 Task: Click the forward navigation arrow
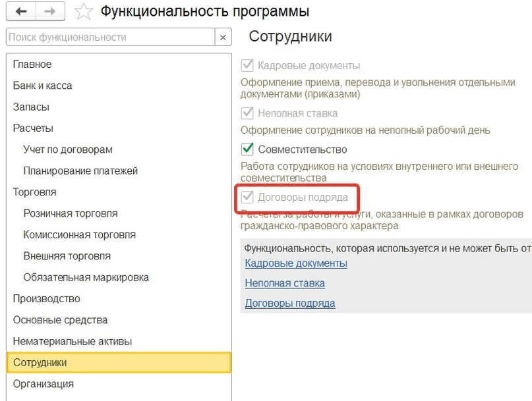tap(49, 11)
